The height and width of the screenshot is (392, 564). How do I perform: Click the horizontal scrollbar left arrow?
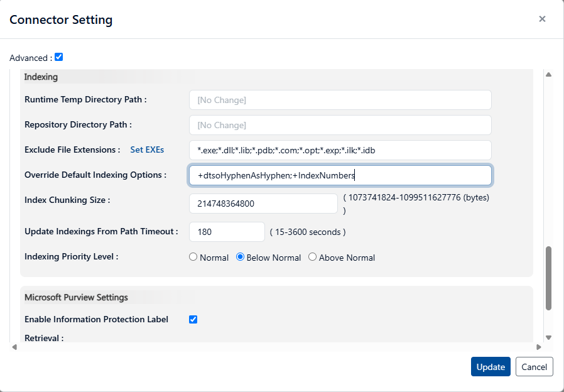point(14,347)
